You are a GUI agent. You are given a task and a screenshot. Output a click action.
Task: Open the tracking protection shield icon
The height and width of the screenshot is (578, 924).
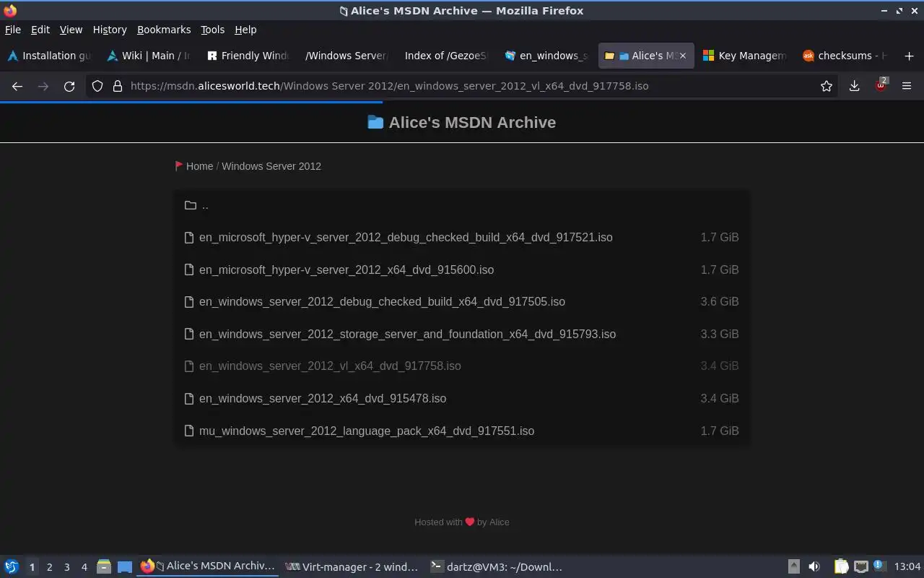point(97,86)
